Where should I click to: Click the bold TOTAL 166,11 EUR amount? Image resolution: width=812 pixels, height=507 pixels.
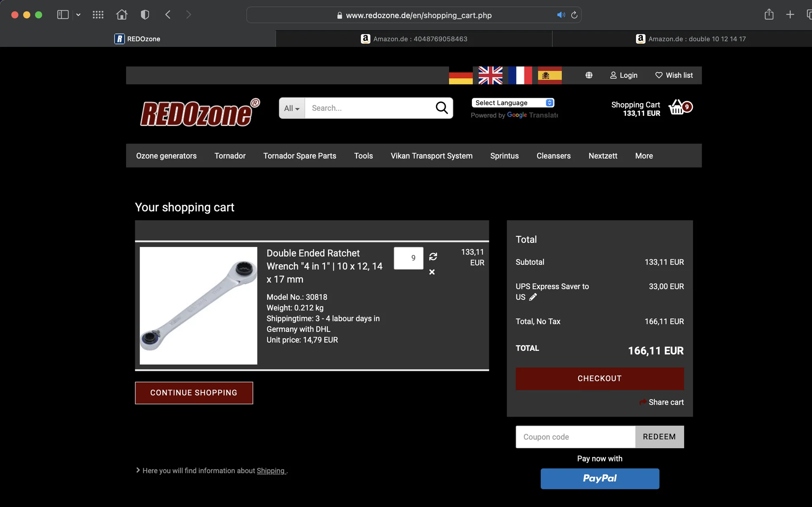pos(656,351)
